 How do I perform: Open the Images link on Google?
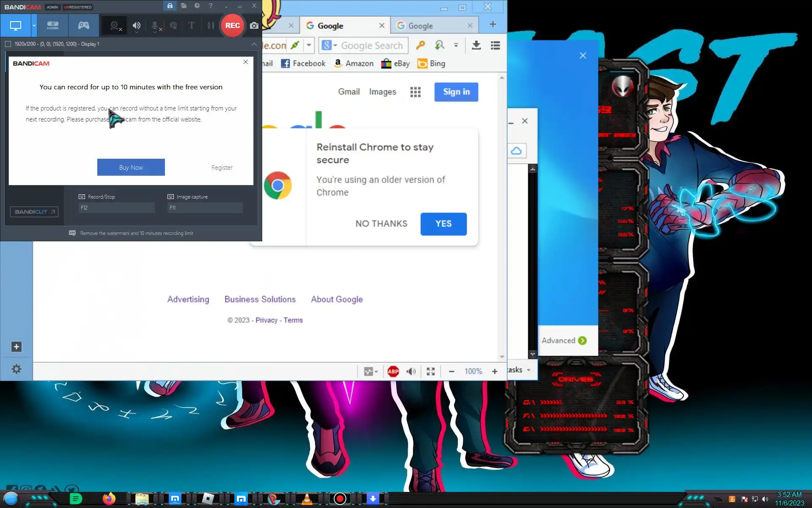(x=382, y=92)
